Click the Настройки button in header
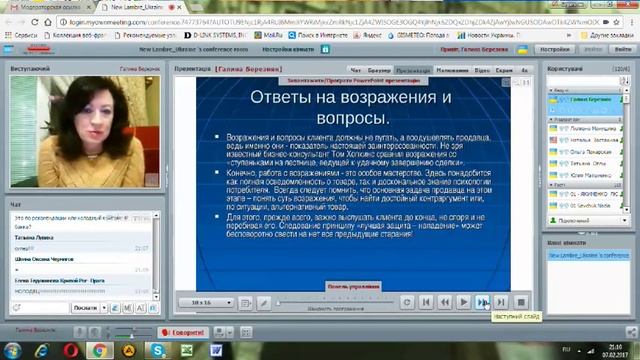The image size is (640, 360). point(555,49)
